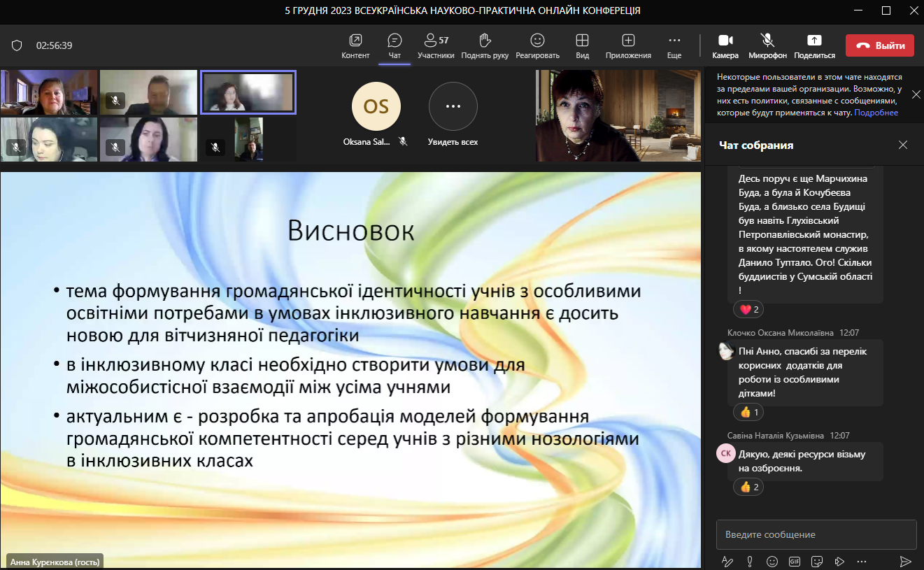
Task: Open more chat compose options
Action: pyautogui.click(x=862, y=561)
